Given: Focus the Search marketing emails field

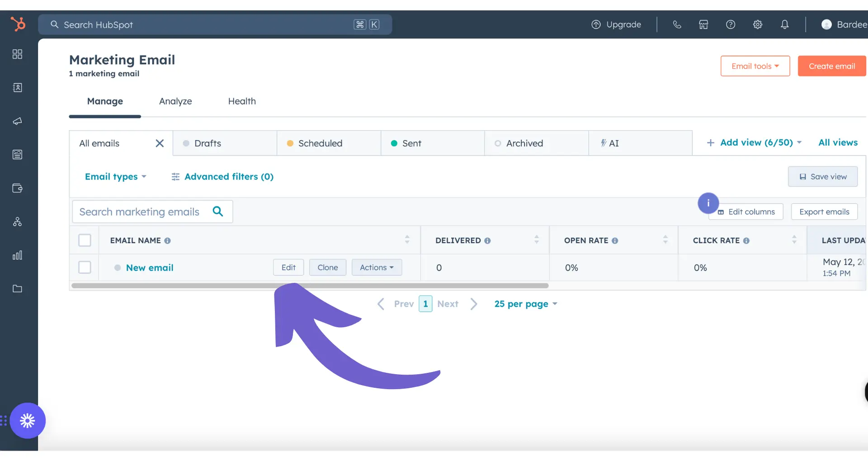Looking at the screenshot, I should (152, 212).
